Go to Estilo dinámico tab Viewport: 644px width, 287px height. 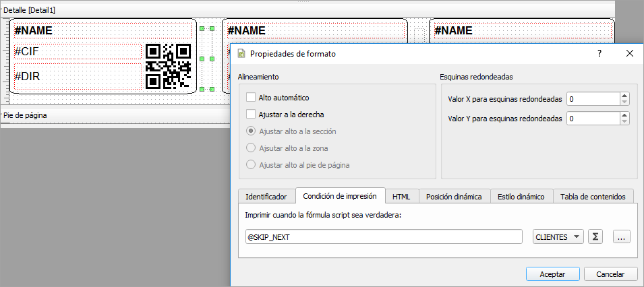[x=521, y=197]
